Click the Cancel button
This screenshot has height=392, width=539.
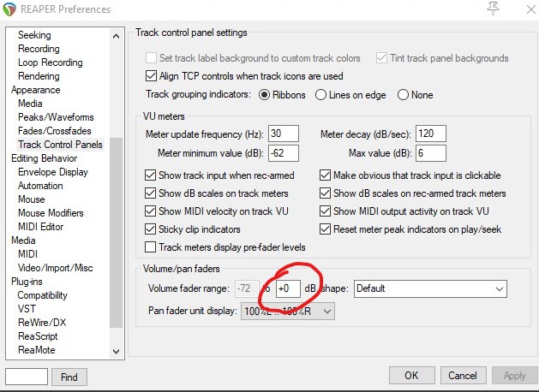[x=463, y=375]
